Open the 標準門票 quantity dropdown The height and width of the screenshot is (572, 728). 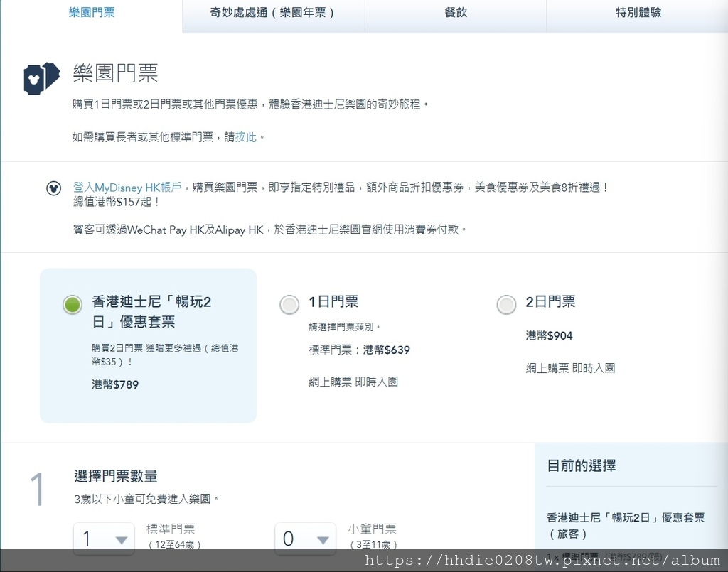coord(104,538)
